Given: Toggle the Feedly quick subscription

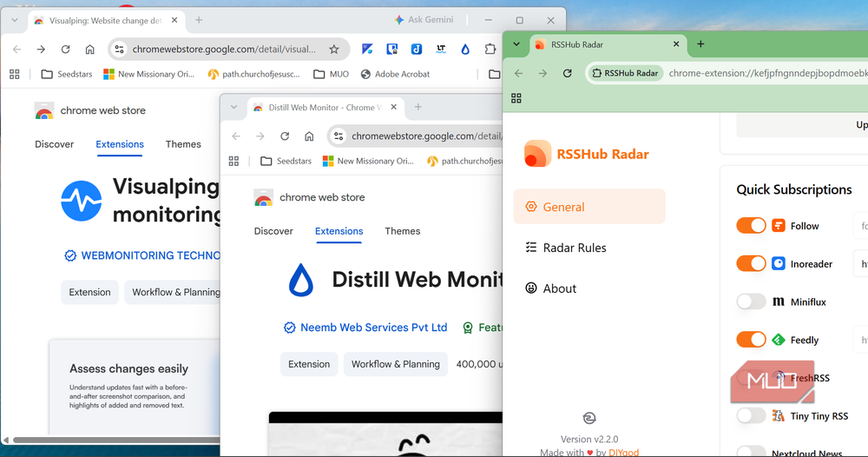Looking at the screenshot, I should coord(751,340).
